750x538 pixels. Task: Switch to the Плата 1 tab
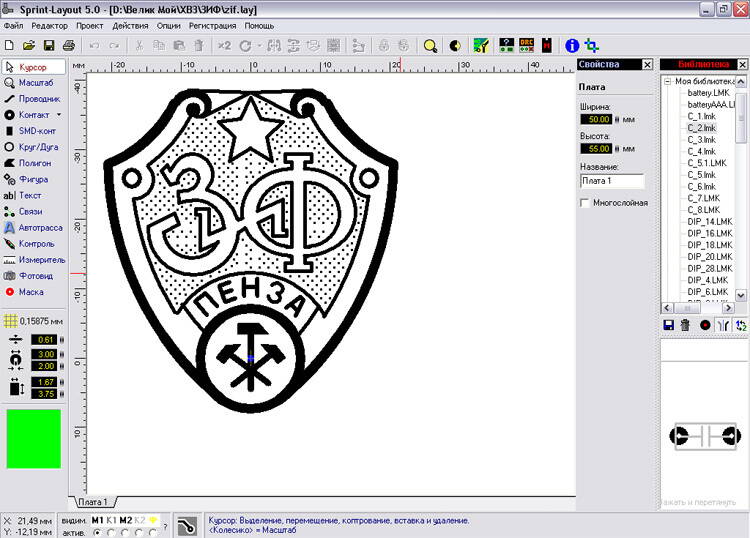[93, 501]
